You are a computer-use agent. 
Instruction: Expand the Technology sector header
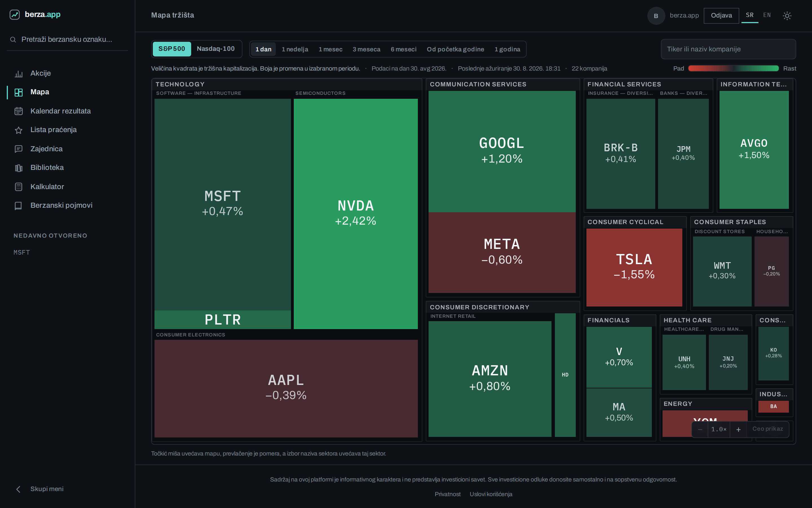[287, 84]
